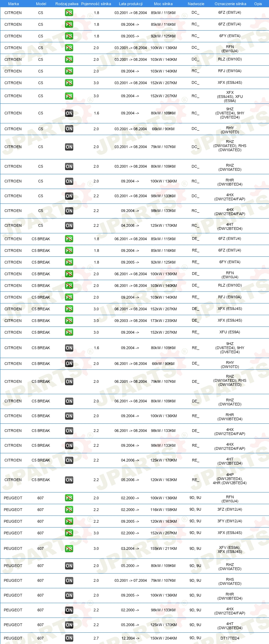
Task: Click diesel ON icon in C5 66kW / 90KM row
Action: click(69, 129)
